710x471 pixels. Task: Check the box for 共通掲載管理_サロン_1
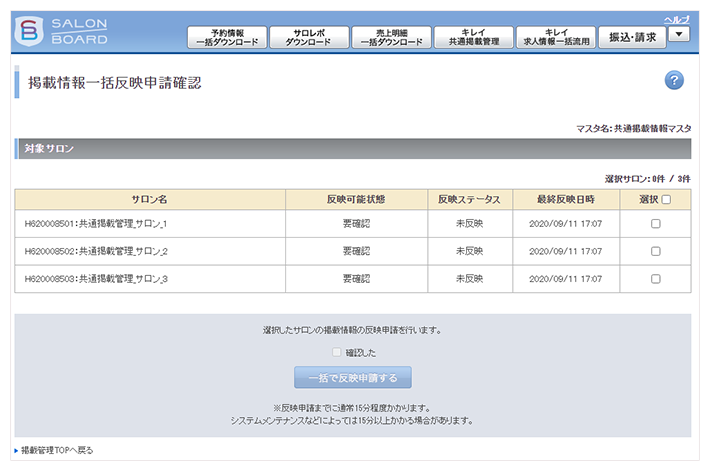point(656,224)
